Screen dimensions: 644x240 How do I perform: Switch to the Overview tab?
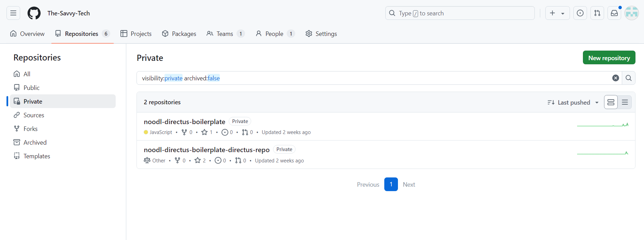pyautogui.click(x=27, y=34)
